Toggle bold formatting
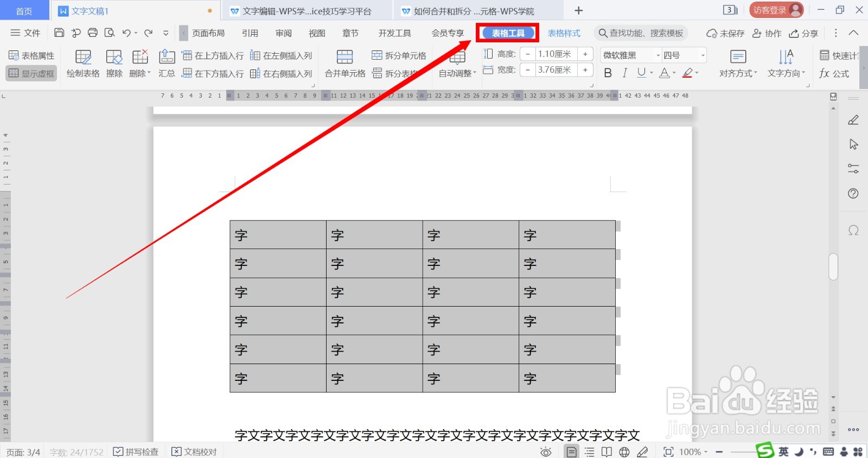This screenshot has height=458, width=868. (608, 73)
